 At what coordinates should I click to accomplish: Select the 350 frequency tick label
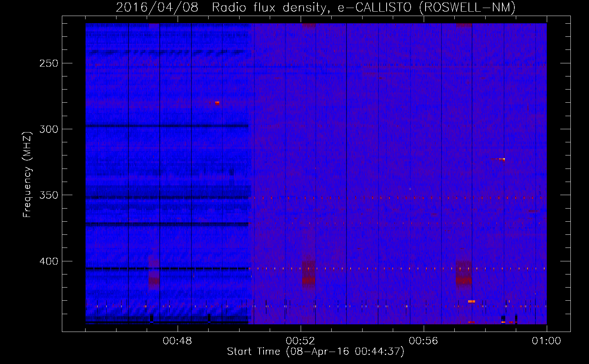pos(49,195)
